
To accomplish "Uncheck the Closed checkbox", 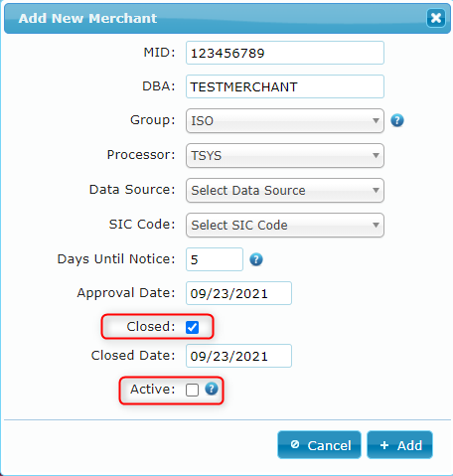I will (192, 327).
